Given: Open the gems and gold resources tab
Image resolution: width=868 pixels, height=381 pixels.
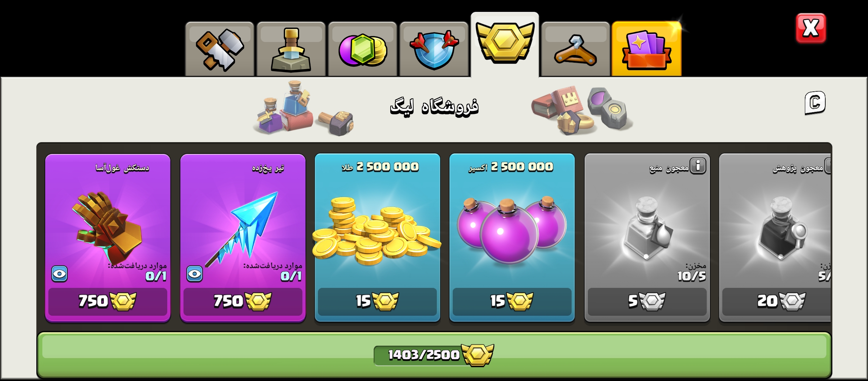Looking at the screenshot, I should point(362,49).
